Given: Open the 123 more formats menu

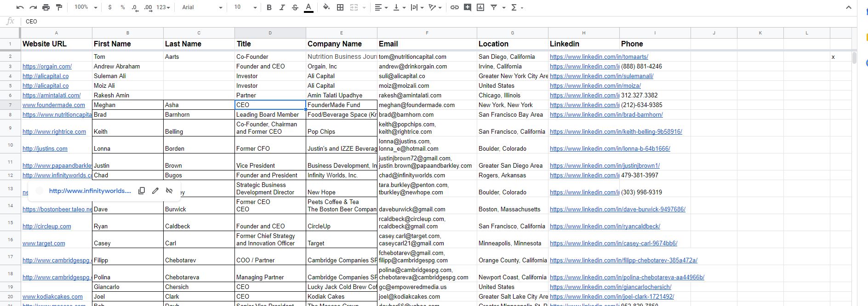Looking at the screenshot, I should 163,7.
